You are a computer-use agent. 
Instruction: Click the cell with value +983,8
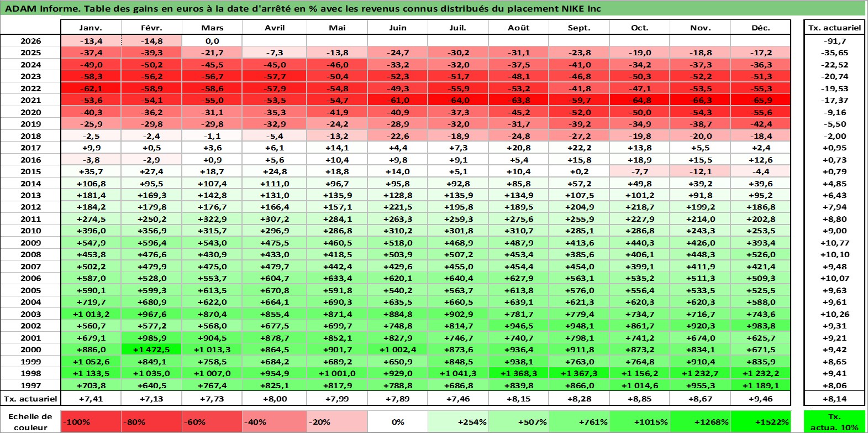tap(761, 326)
